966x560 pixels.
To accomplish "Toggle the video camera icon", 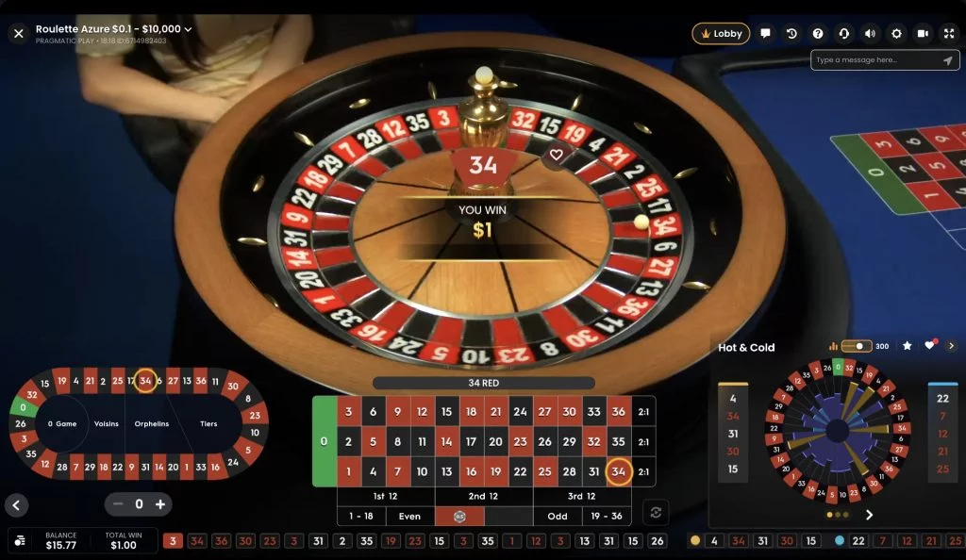I will tap(923, 33).
